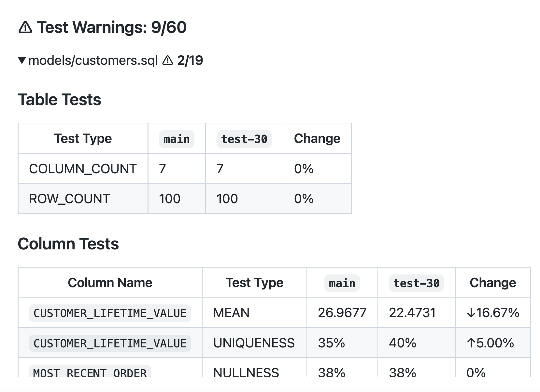Image resolution: width=540 pixels, height=392 pixels.
Task: Collapse the models/customers.sql section triangle
Action: click(x=22, y=60)
